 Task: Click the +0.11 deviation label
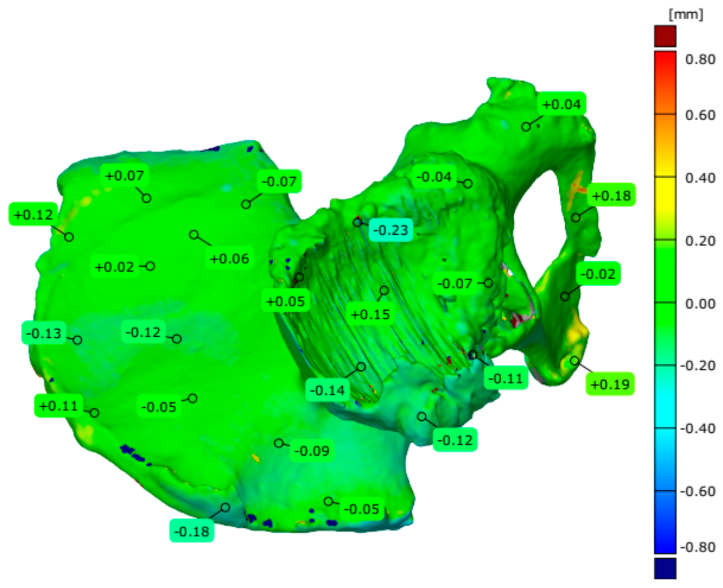(x=59, y=405)
